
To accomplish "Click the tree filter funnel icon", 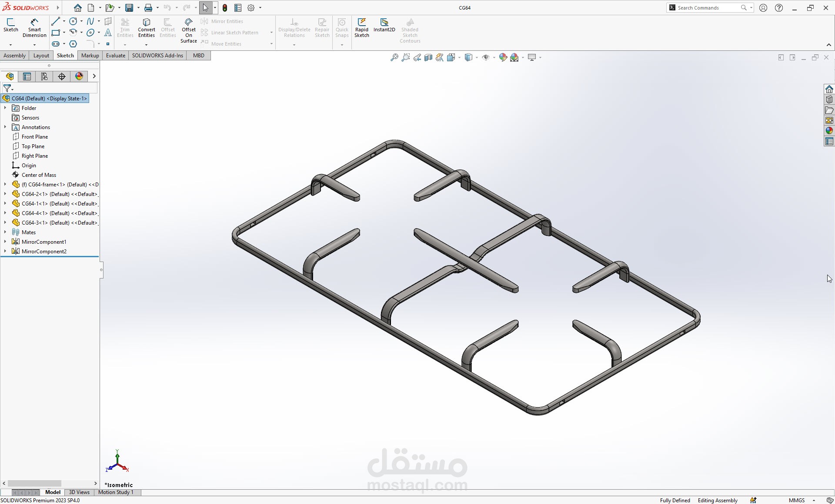I will (7, 88).
